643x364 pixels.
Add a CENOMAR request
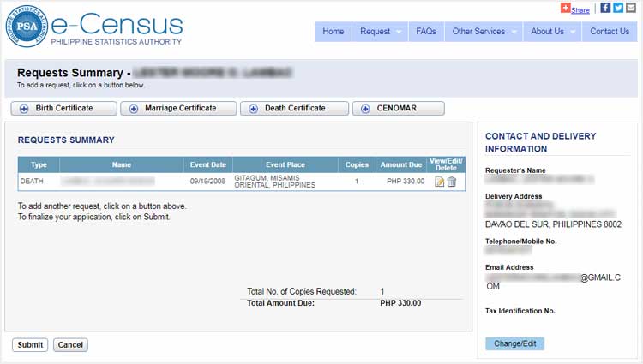click(398, 109)
